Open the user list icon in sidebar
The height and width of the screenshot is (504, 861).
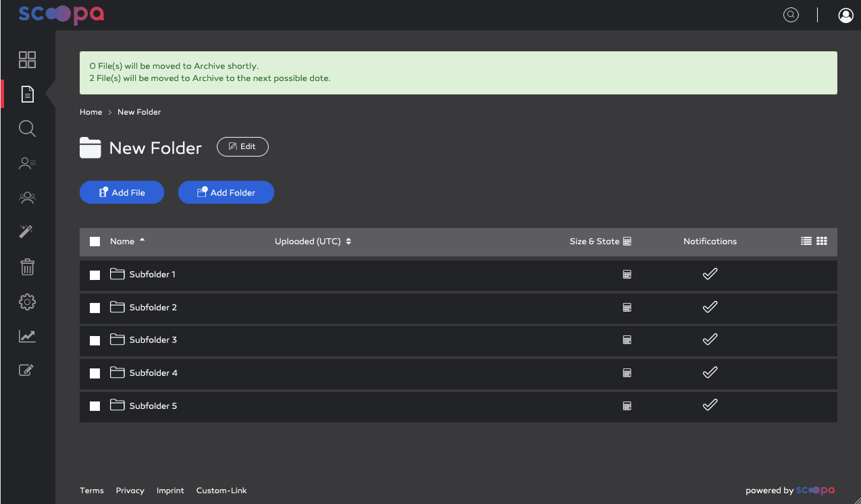click(x=27, y=163)
